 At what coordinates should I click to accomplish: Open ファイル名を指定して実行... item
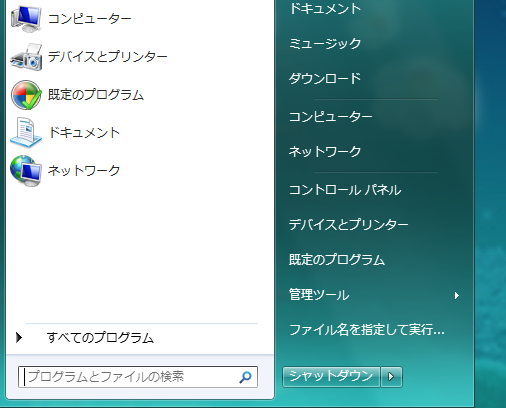(367, 330)
